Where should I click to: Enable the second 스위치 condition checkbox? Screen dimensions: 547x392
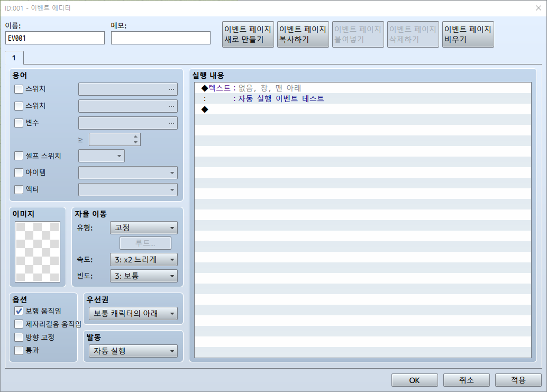coord(19,106)
